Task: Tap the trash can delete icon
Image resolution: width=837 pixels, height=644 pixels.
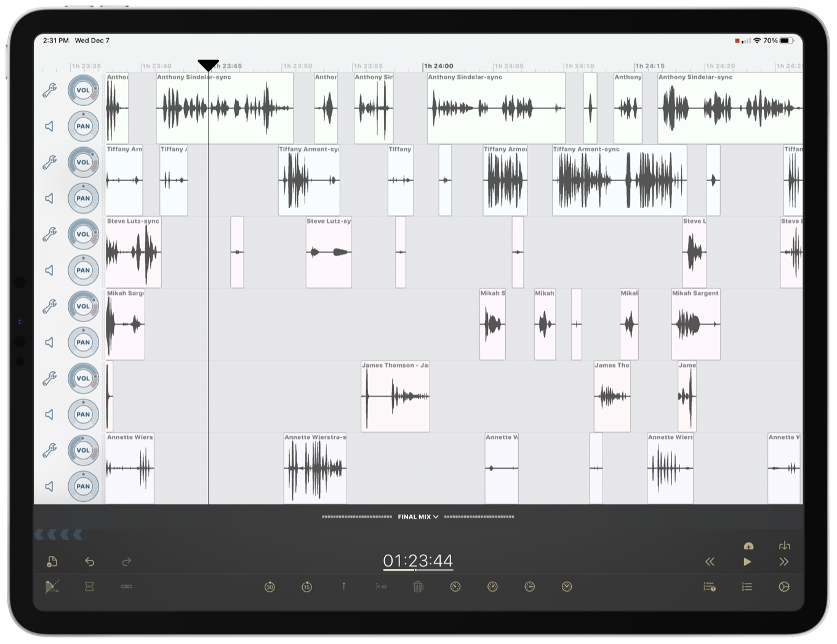Action: tap(418, 587)
